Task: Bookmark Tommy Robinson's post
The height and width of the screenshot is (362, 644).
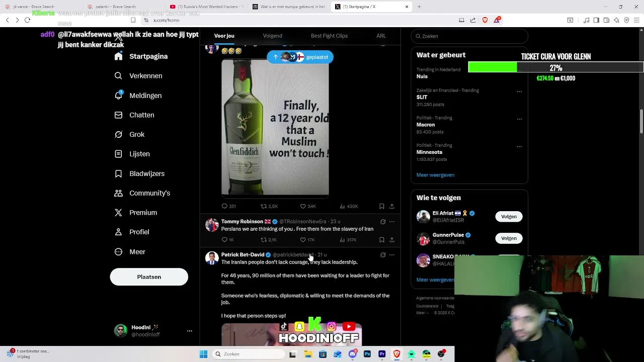Action: coord(382,240)
